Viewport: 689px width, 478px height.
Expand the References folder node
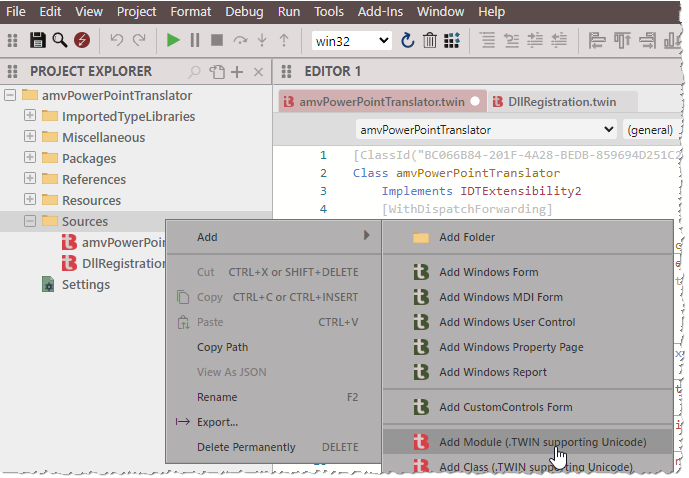click(x=30, y=180)
